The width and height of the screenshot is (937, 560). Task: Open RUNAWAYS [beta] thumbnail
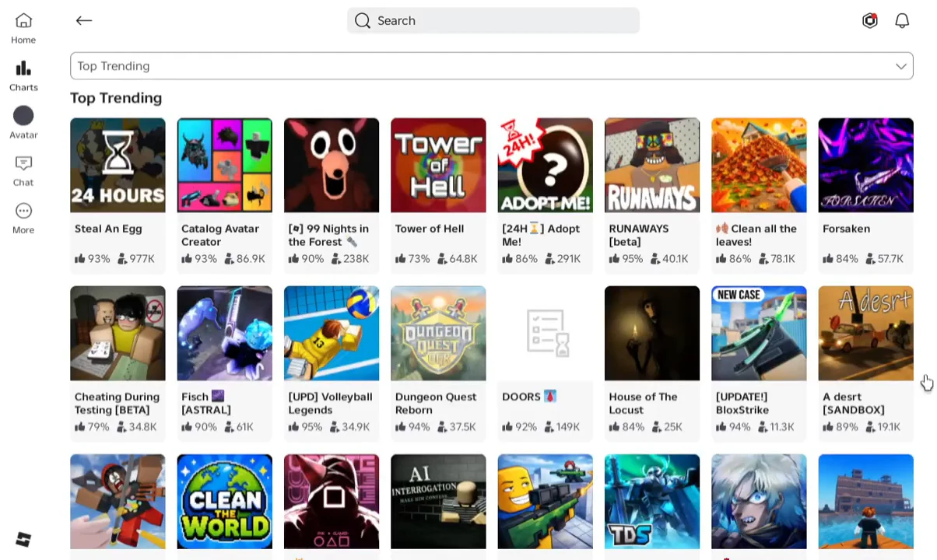pyautogui.click(x=652, y=165)
